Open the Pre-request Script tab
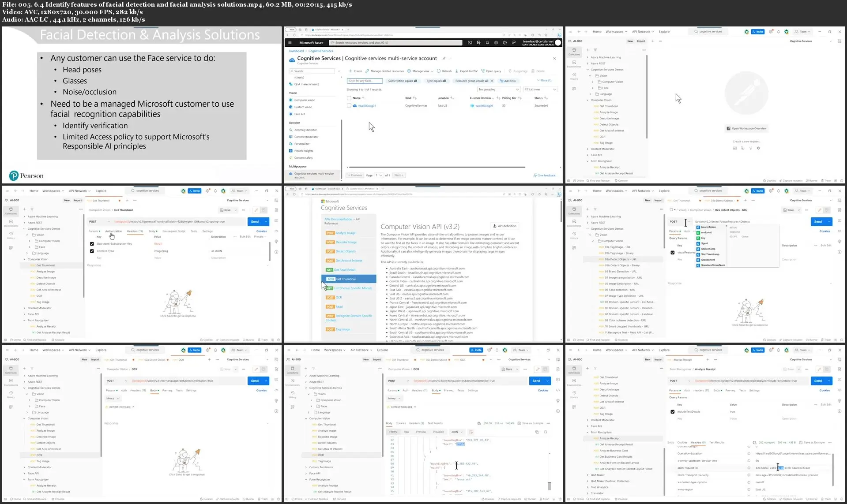The height and width of the screenshot is (504, 847). (x=174, y=231)
